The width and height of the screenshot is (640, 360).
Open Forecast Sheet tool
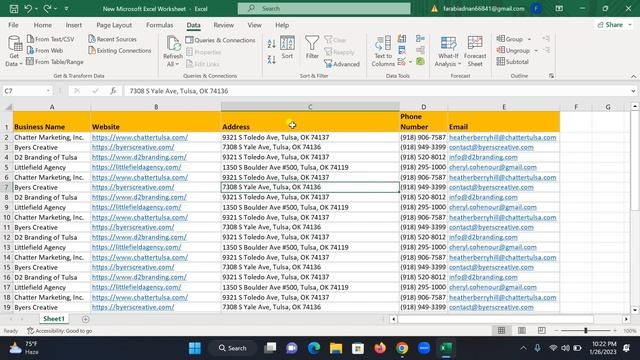coord(475,51)
